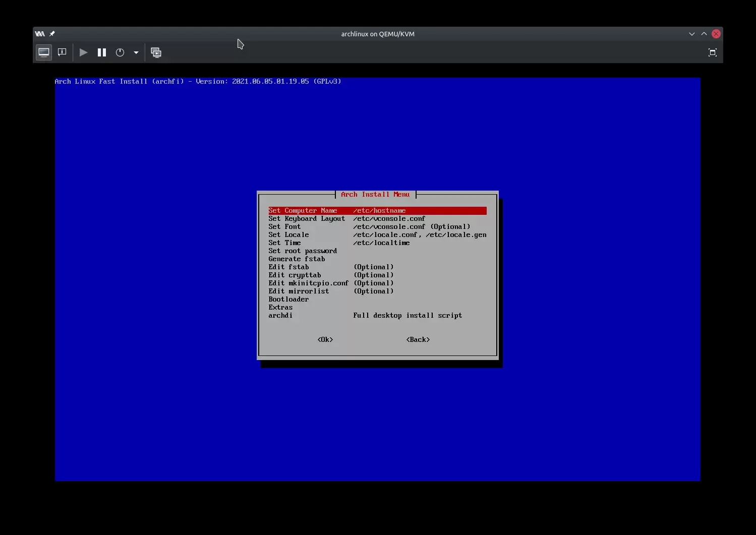Select the Set Keyboard Layout entry

[307, 219]
